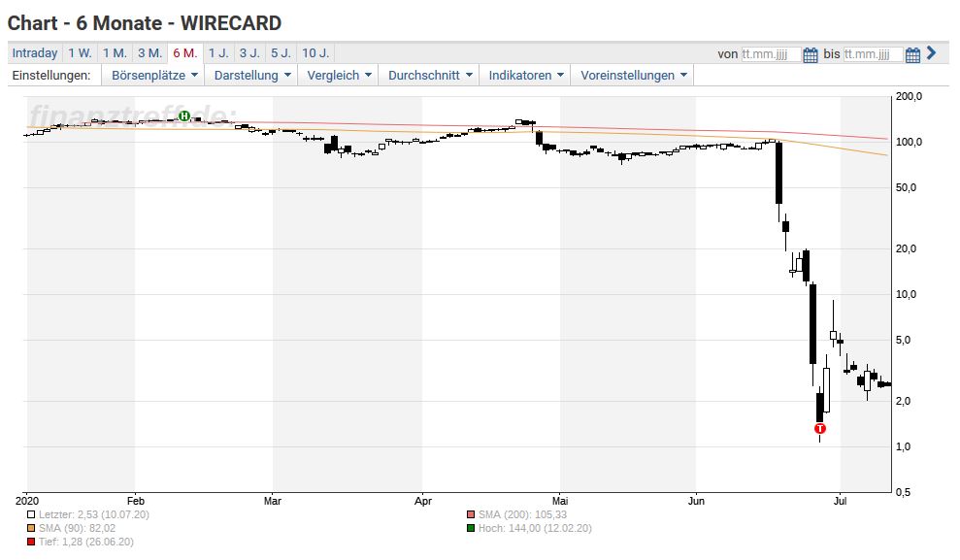Click the pink SMA (200) legend swatch

pos(471,514)
